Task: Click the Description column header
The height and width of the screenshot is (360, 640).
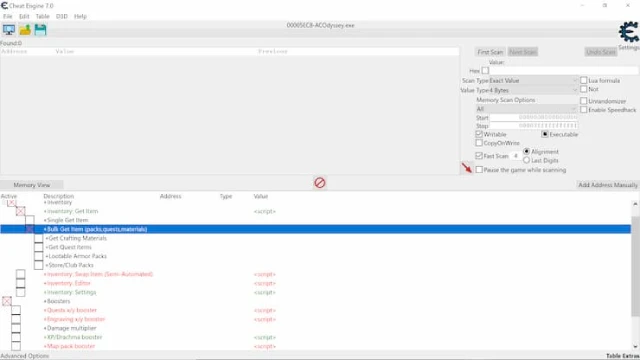Action: coord(59,196)
